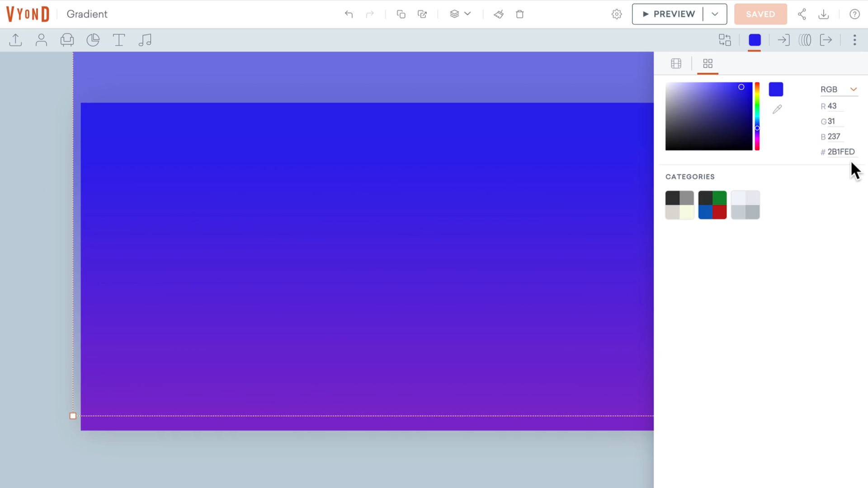The image size is (868, 488).
Task: Open the Props tool
Action: pos(67,40)
